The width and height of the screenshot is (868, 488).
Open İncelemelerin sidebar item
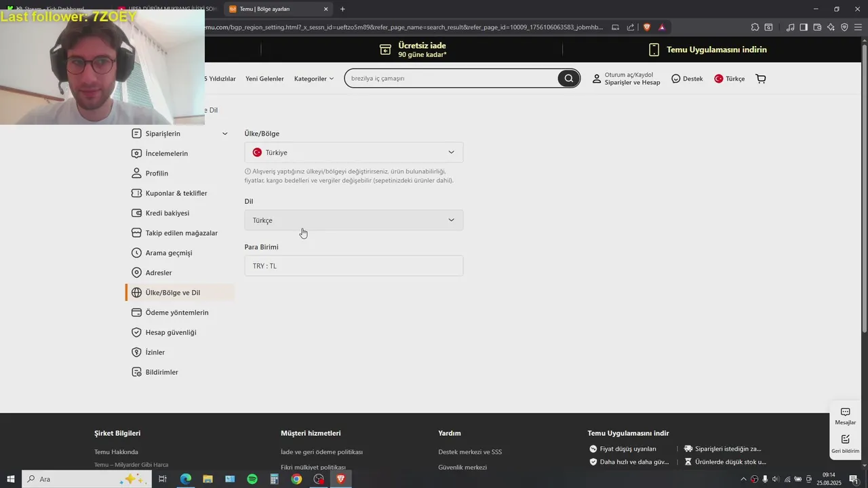tap(160, 153)
